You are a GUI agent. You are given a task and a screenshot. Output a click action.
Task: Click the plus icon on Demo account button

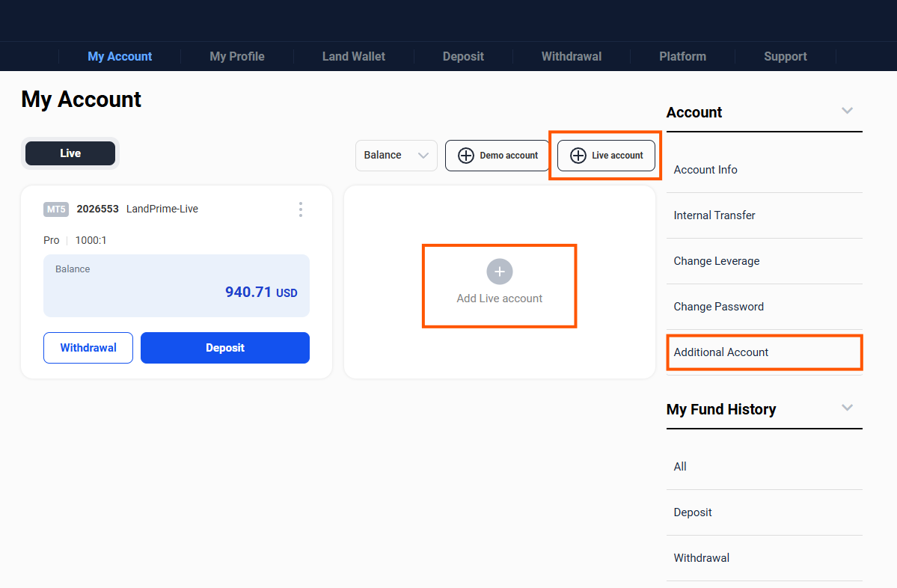466,156
